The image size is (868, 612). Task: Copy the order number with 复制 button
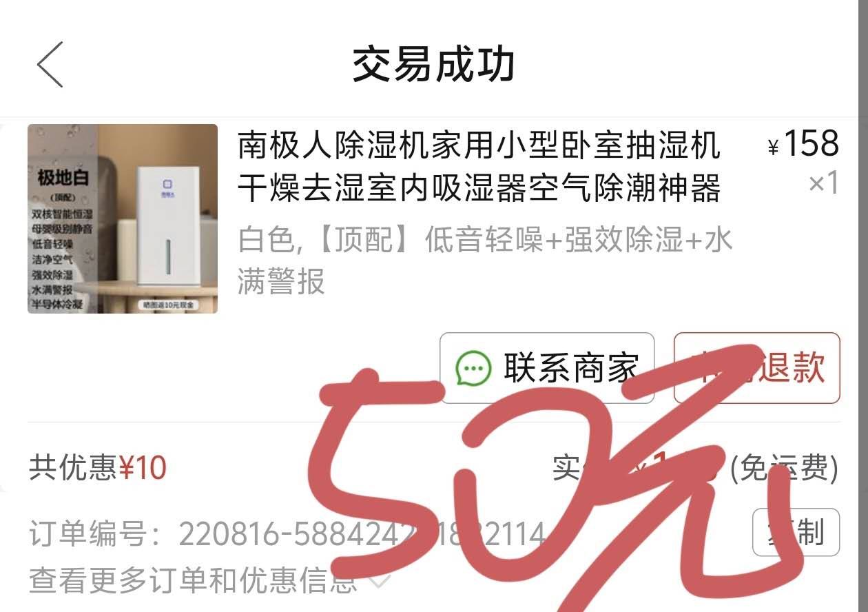coord(796,532)
